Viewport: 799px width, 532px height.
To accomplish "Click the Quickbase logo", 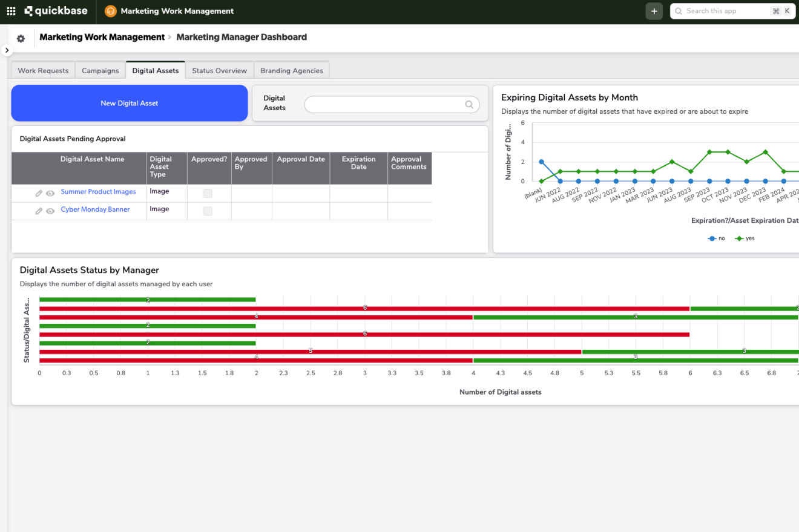I will coord(56,11).
